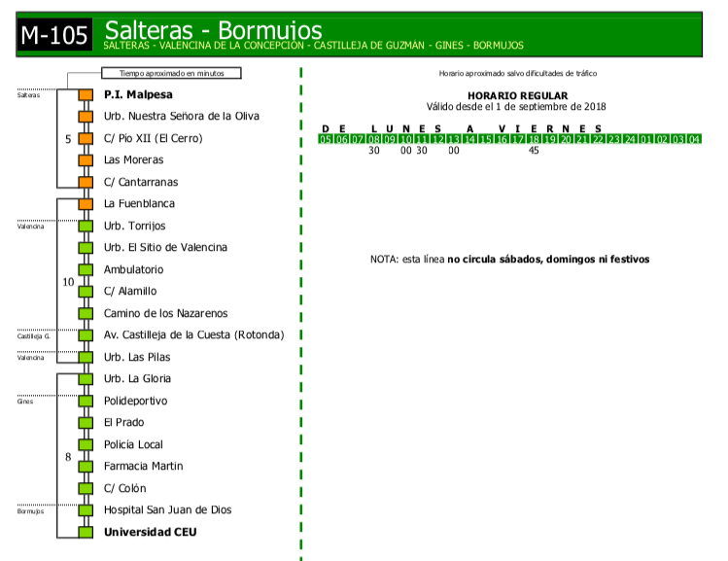728x561 pixels.
Task: Click the 'Tiempo aproximado en minutos' box
Action: pos(170,73)
